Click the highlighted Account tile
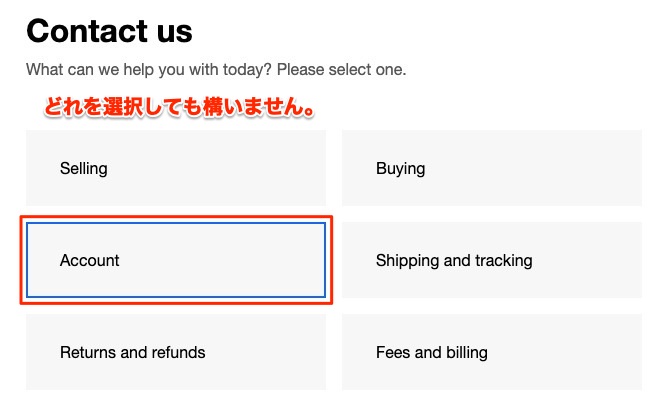664x414 pixels. click(176, 260)
